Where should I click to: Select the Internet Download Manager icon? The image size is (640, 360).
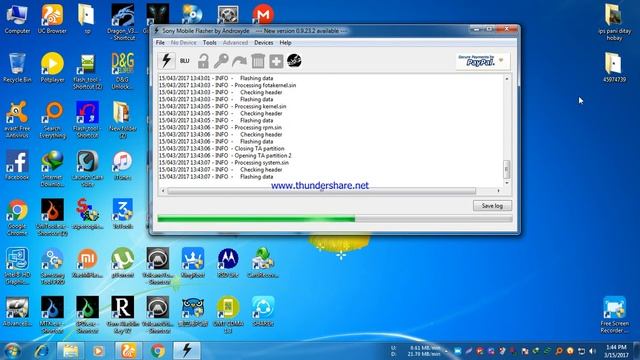(52, 169)
